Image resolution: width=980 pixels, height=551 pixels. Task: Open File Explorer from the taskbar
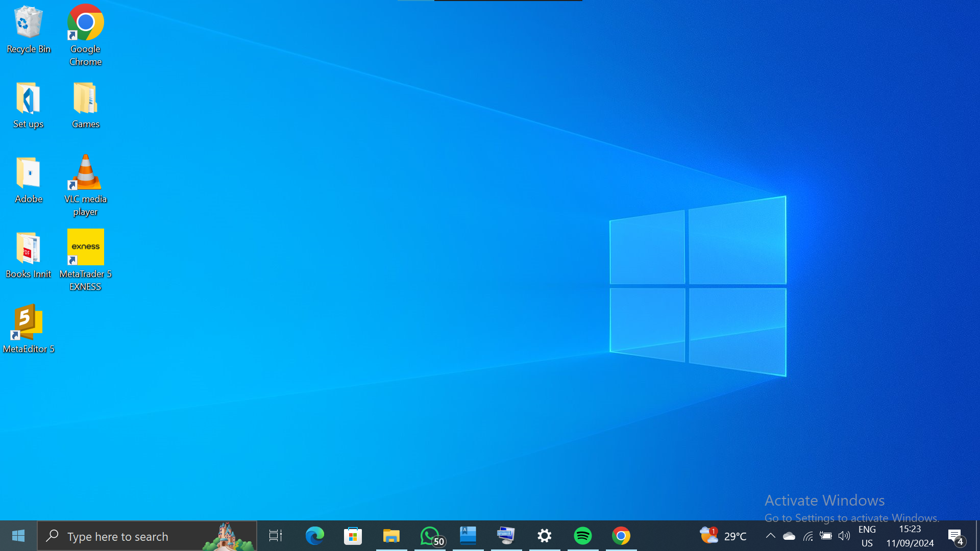click(x=391, y=536)
